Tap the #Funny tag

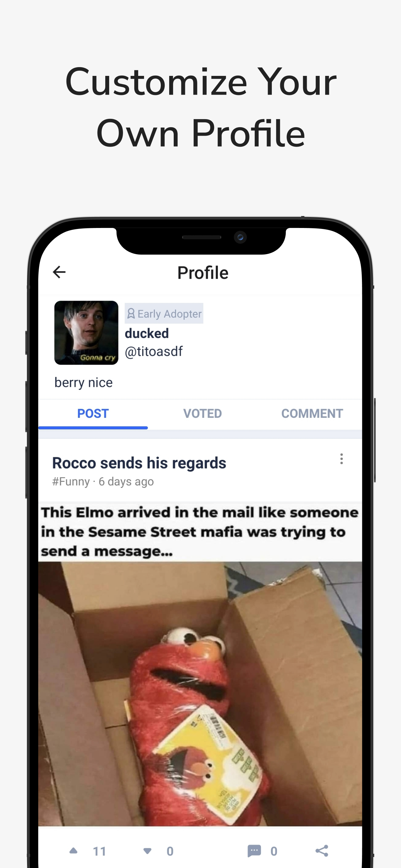tap(71, 481)
